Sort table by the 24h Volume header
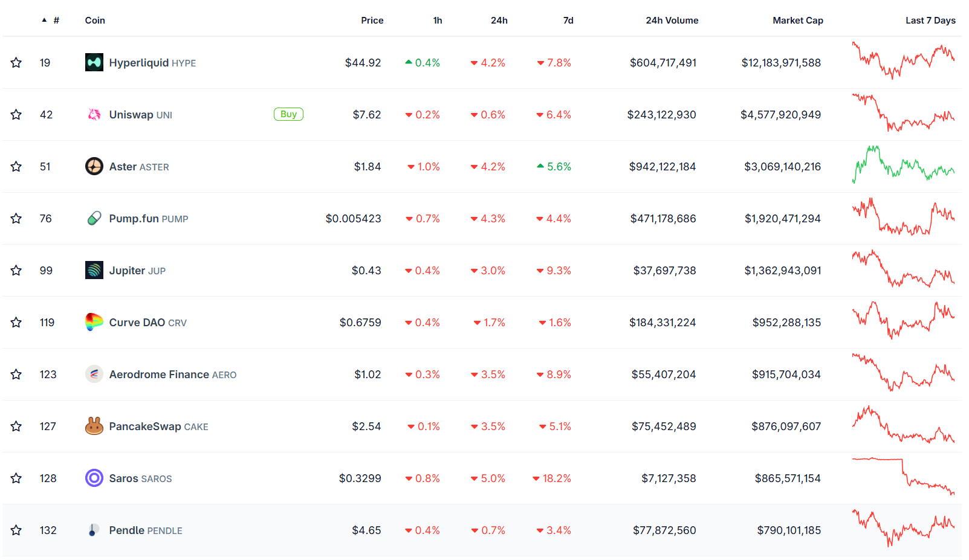The image size is (969, 560). (x=672, y=21)
